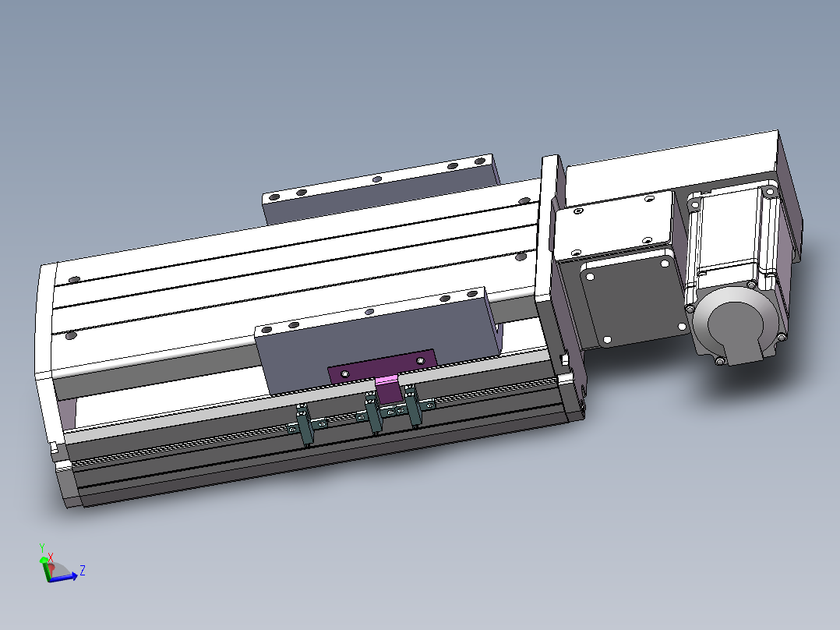Click the blue Z axis arrow of the triad
The image size is (840, 630).
64,578
